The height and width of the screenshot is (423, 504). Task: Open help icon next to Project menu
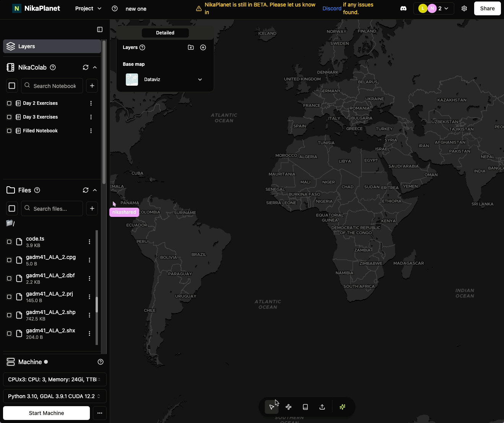pos(115,8)
